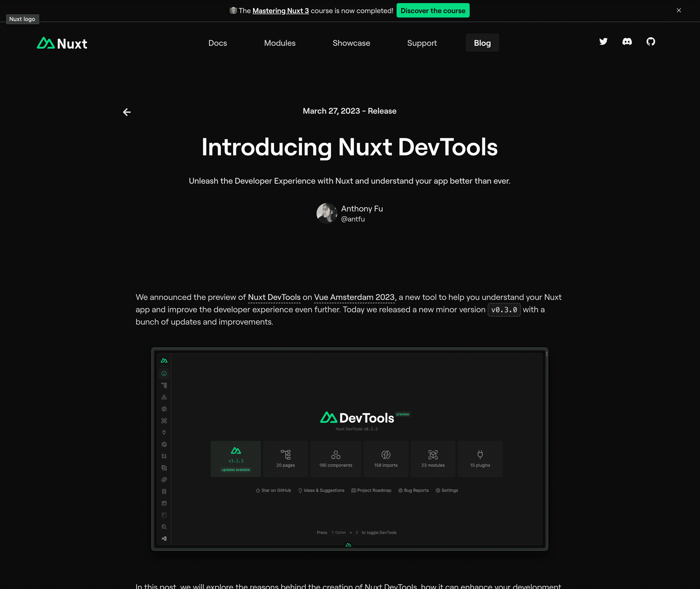Viewport: 700px width, 589px height.
Task: Open the Docs menu item
Action: [217, 43]
